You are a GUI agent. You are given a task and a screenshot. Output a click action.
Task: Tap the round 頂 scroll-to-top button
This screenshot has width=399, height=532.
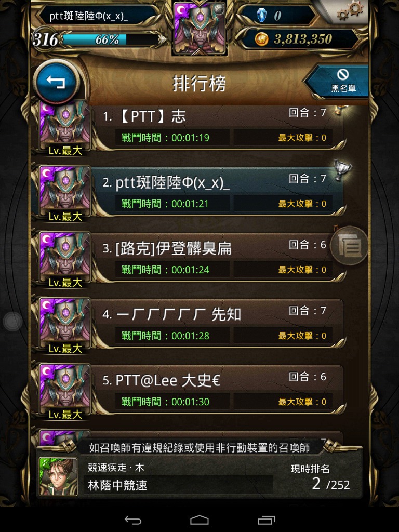(350, 245)
